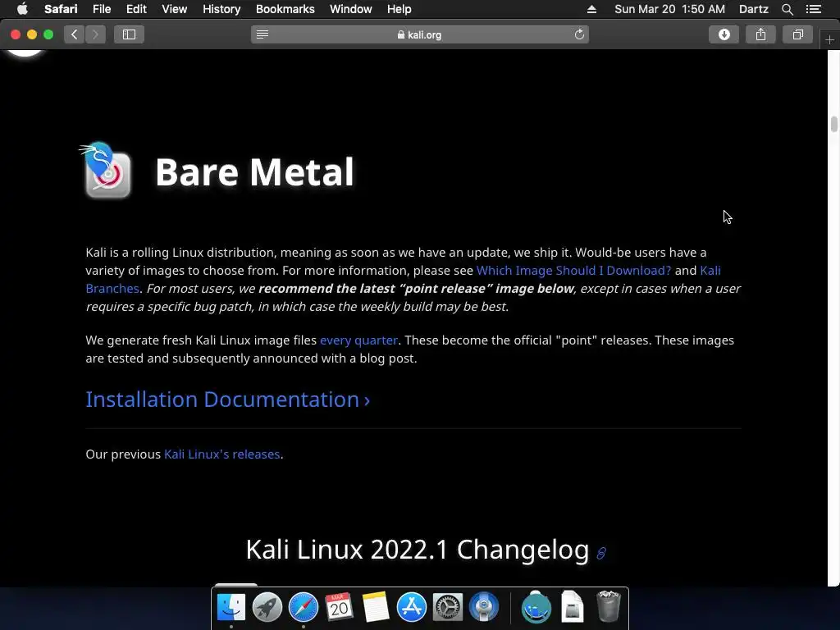Open Launchpad from the Dock
This screenshot has width=840, height=630.
coord(267,608)
